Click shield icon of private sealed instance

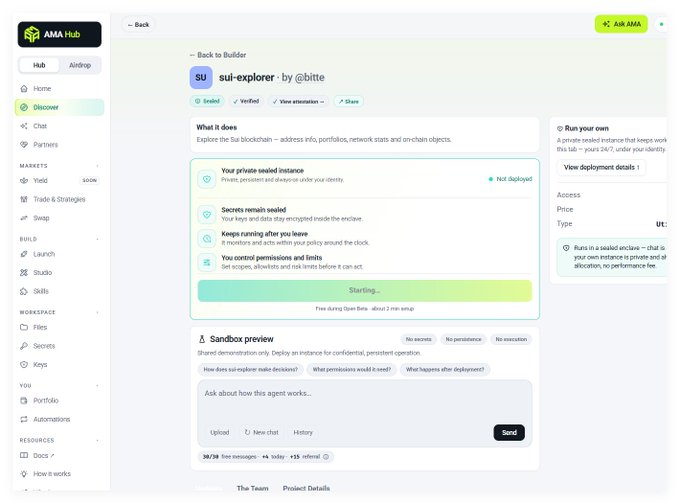(x=207, y=179)
